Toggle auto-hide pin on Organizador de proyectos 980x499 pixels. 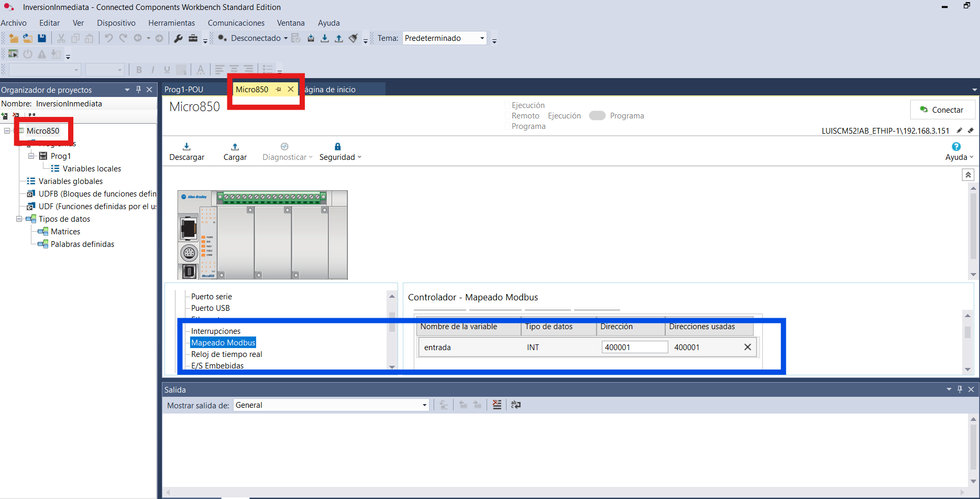pyautogui.click(x=138, y=90)
